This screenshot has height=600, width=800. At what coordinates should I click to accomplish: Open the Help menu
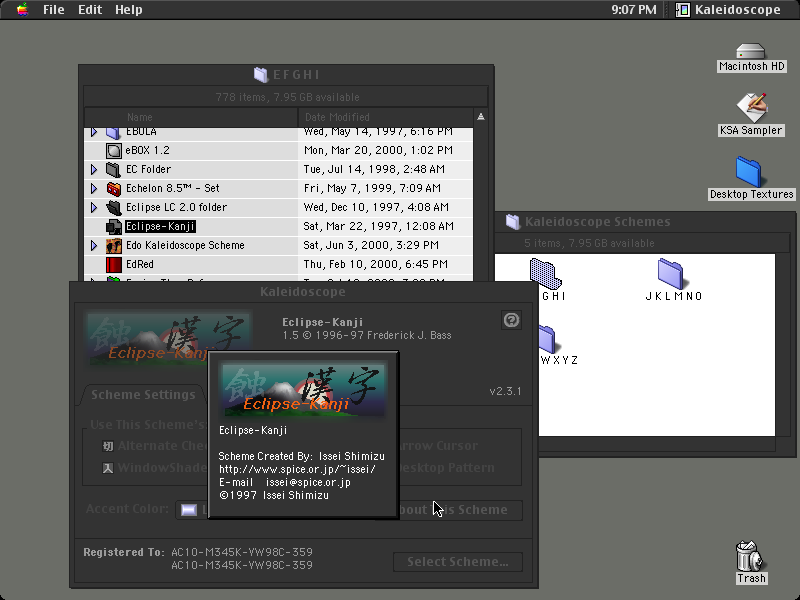129,10
